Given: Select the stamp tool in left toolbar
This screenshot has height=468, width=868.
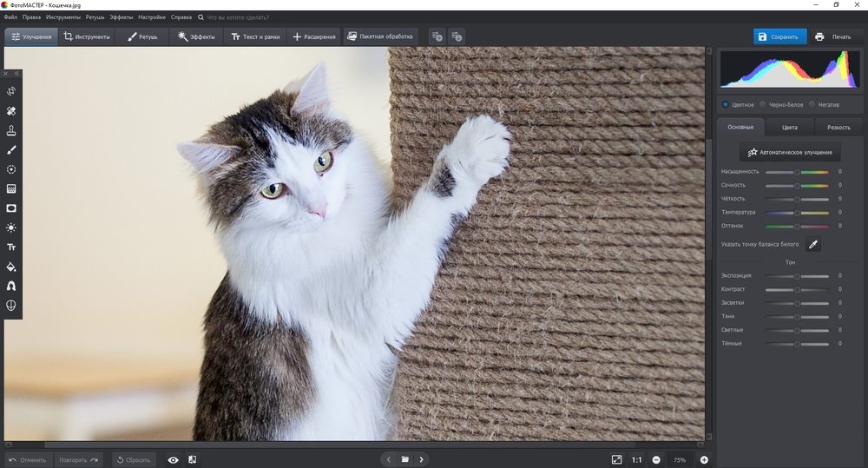Looking at the screenshot, I should pos(11,130).
